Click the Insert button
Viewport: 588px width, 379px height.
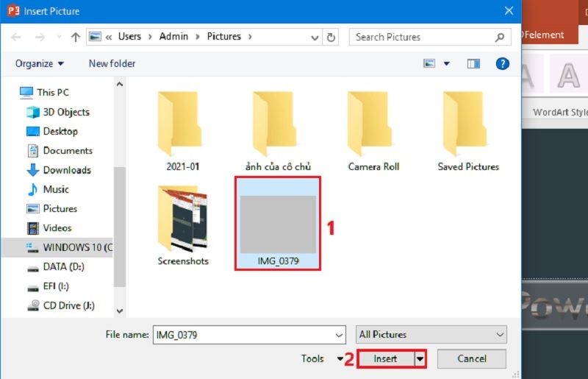click(385, 359)
